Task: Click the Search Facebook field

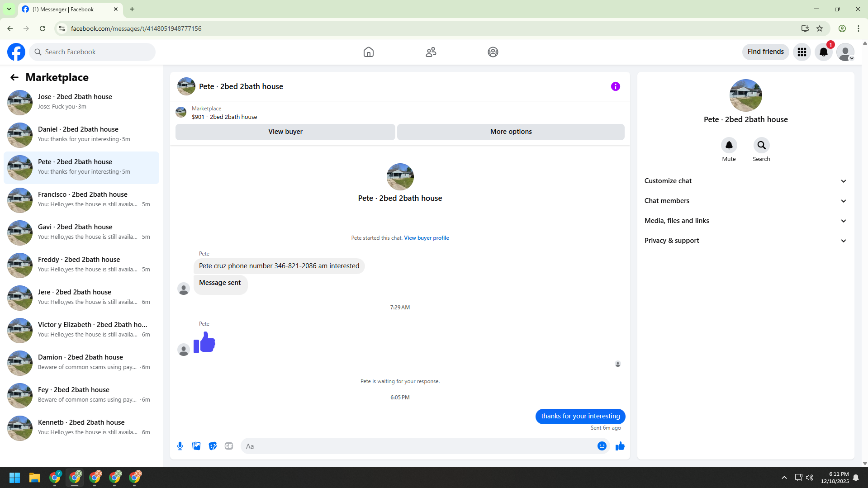Action: pyautogui.click(x=92, y=52)
